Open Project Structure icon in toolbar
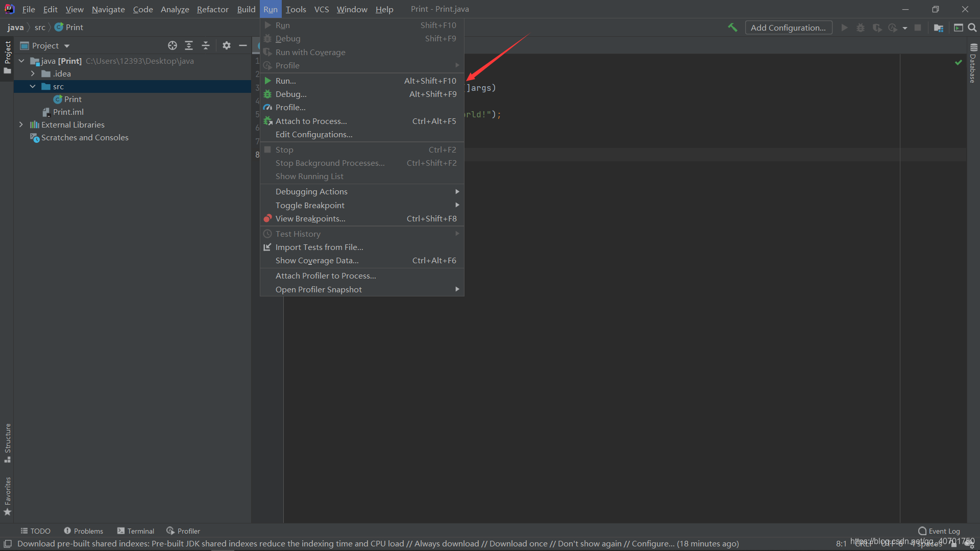The width and height of the screenshot is (980, 551). coord(938,28)
